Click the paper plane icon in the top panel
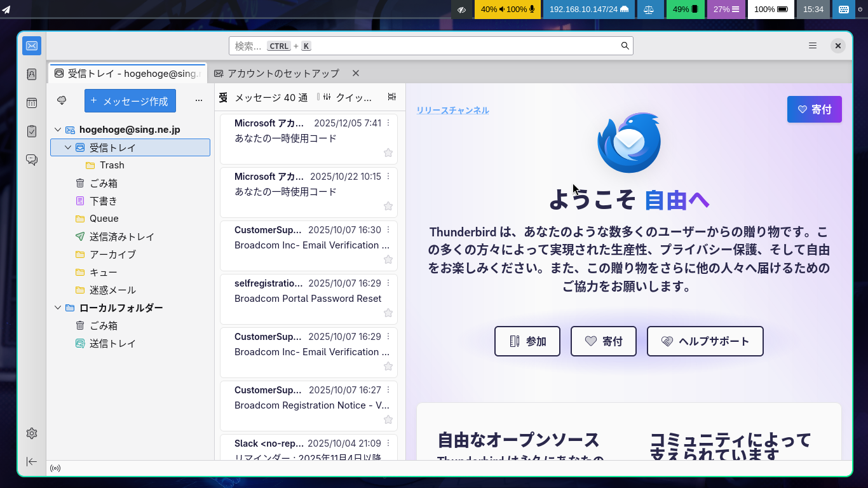Image resolution: width=868 pixels, height=488 pixels. point(6,10)
